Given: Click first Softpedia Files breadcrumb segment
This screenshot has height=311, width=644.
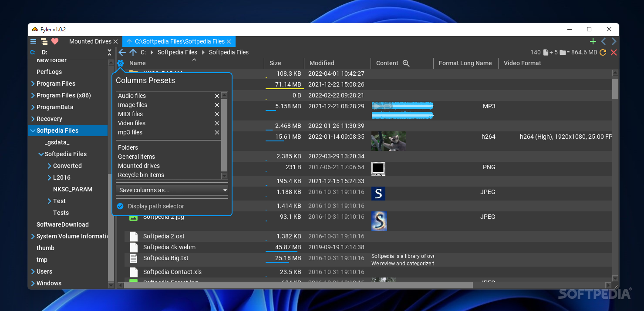Looking at the screenshot, I should pos(177,52).
